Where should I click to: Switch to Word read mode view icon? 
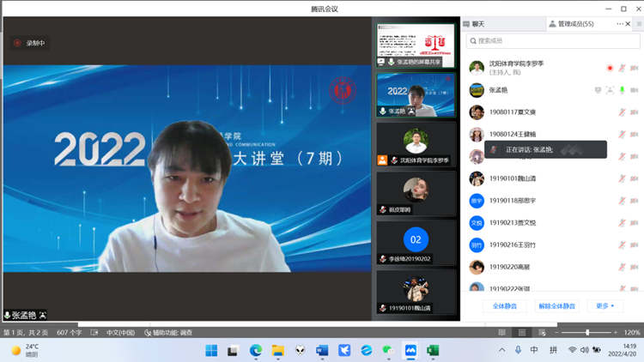coord(501,333)
